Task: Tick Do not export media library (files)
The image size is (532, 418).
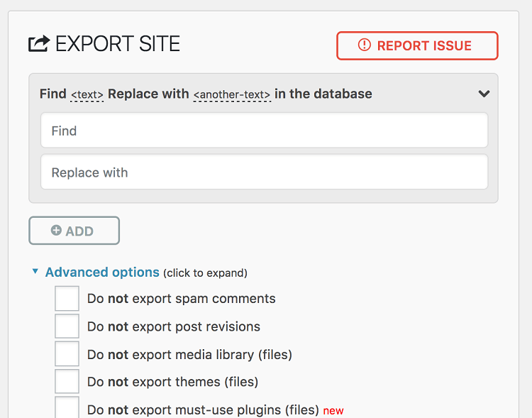Action: point(67,354)
